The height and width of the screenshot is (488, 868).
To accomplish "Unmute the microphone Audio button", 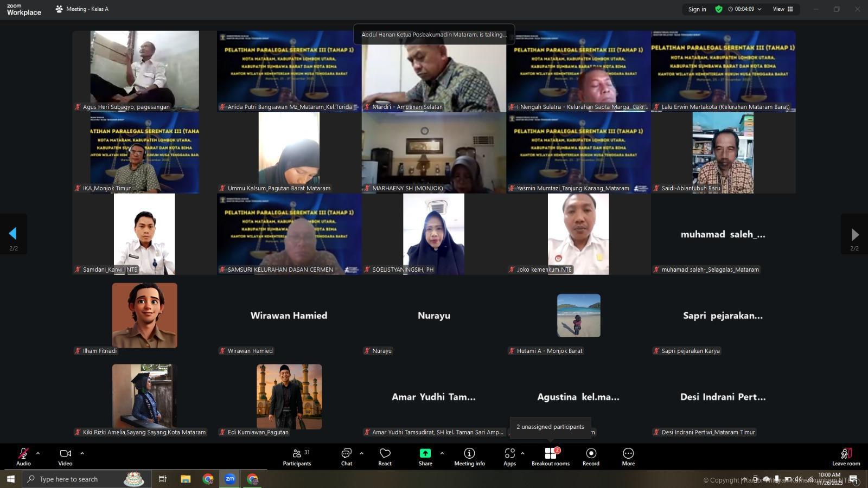I will (23, 457).
